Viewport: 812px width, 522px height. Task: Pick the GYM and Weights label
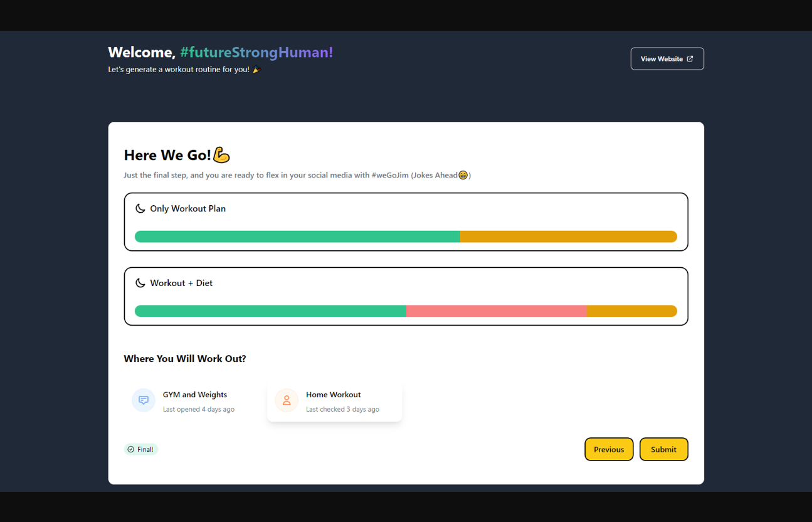(x=195, y=395)
